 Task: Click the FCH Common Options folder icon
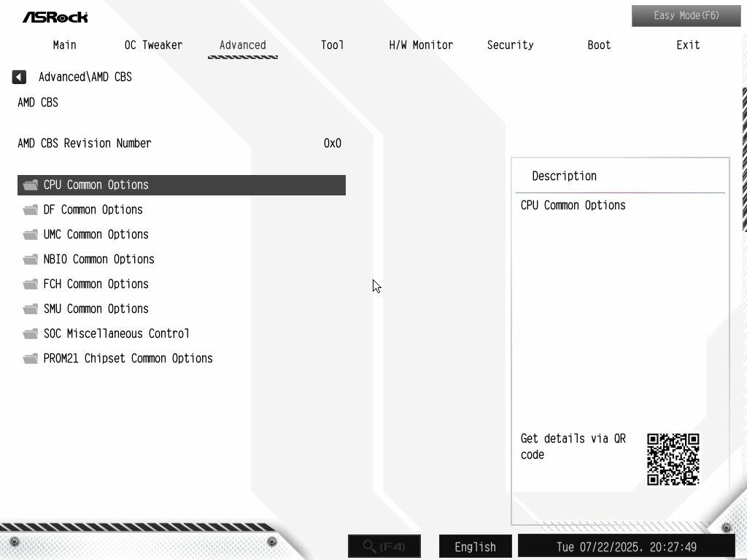pyautogui.click(x=31, y=284)
